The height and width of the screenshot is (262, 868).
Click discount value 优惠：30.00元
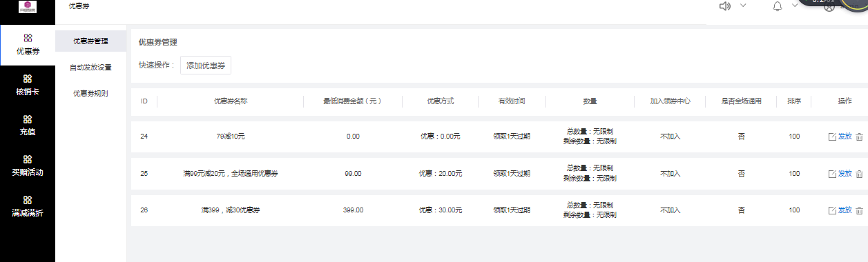[441, 210]
